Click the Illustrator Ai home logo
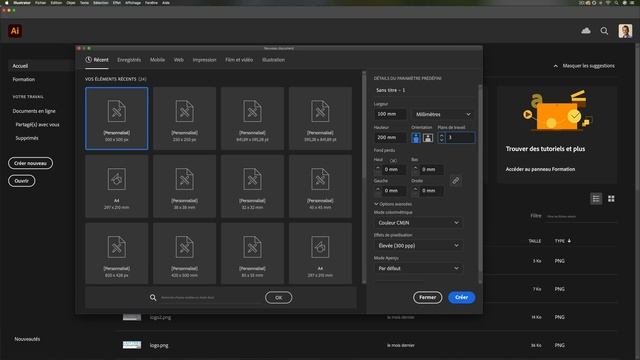 (15, 31)
